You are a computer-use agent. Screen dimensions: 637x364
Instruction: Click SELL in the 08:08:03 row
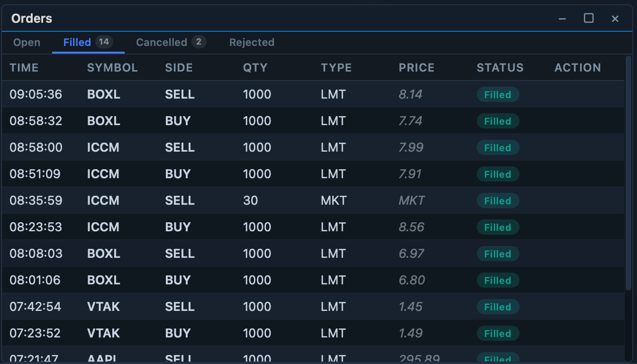pyautogui.click(x=180, y=254)
